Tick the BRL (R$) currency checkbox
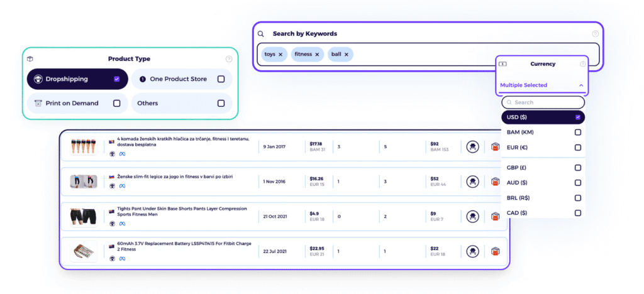Screen dimensions: 644x294 (x=578, y=198)
